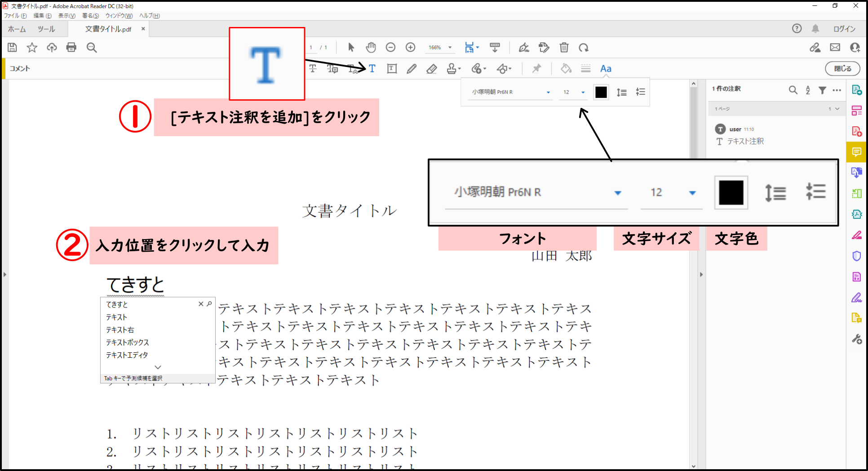Click the print icon

tap(71, 48)
